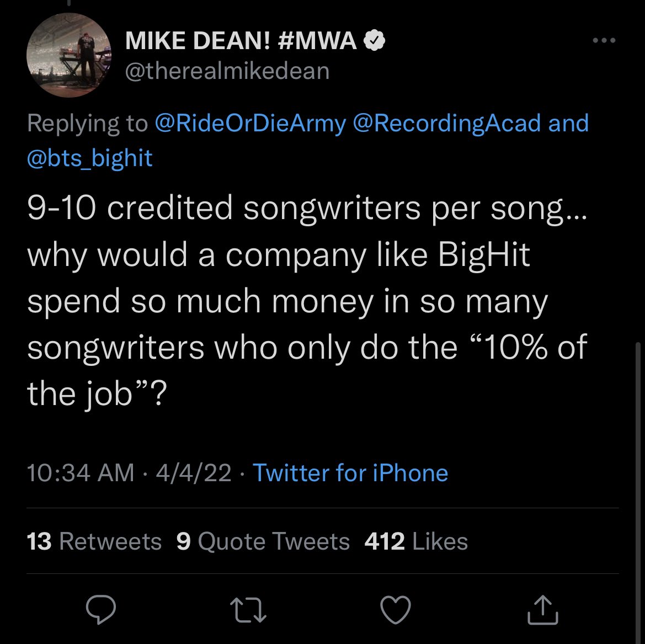Click the reply speech bubble icon
645x644 pixels.
(101, 610)
